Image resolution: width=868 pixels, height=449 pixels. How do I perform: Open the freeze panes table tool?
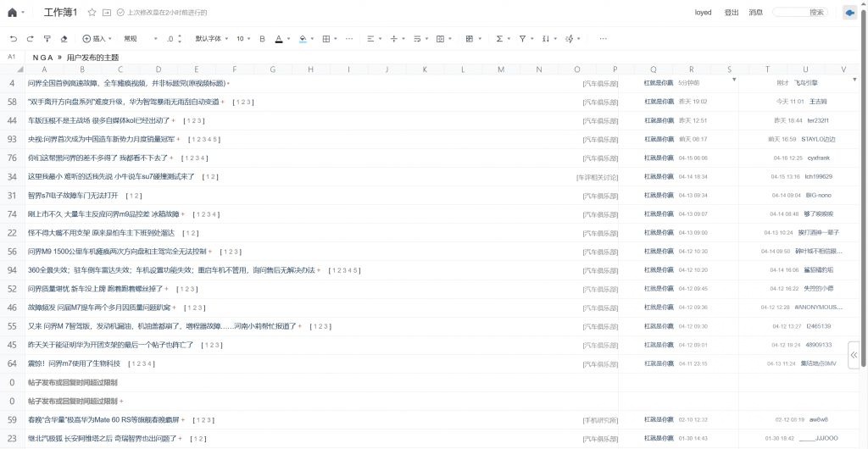[x=470, y=39]
